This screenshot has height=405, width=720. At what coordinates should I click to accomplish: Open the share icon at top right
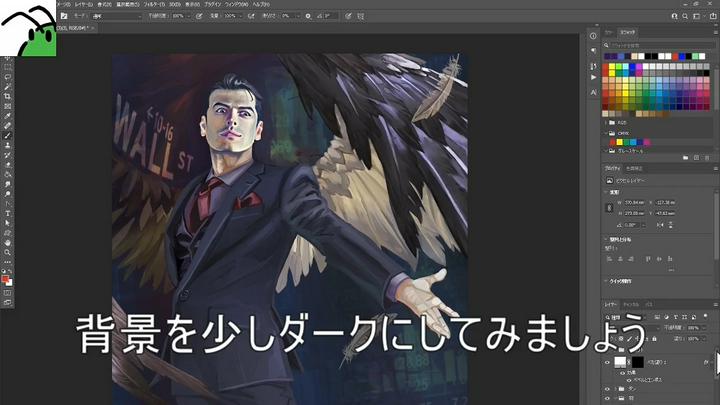point(714,16)
